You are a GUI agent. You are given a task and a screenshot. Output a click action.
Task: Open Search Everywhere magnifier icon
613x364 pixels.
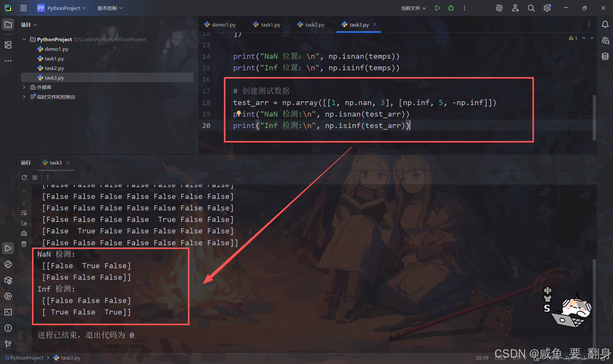pos(531,8)
